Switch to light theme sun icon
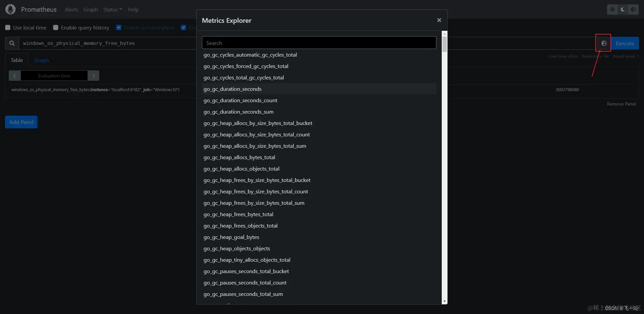 [612, 9]
